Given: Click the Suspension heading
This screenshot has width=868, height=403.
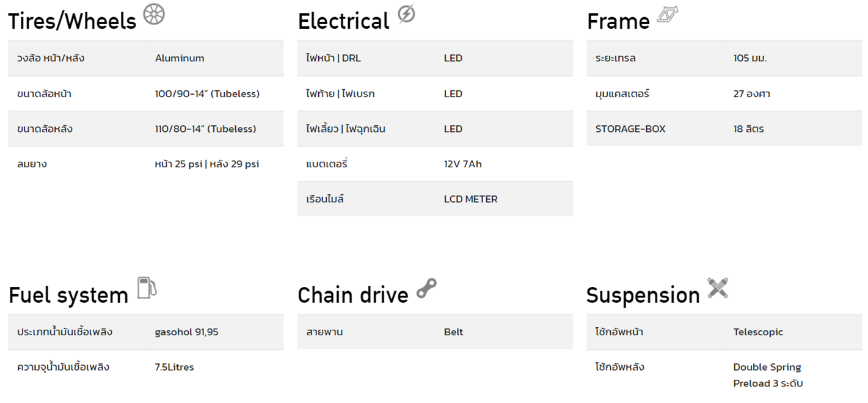Looking at the screenshot, I should click(643, 296).
